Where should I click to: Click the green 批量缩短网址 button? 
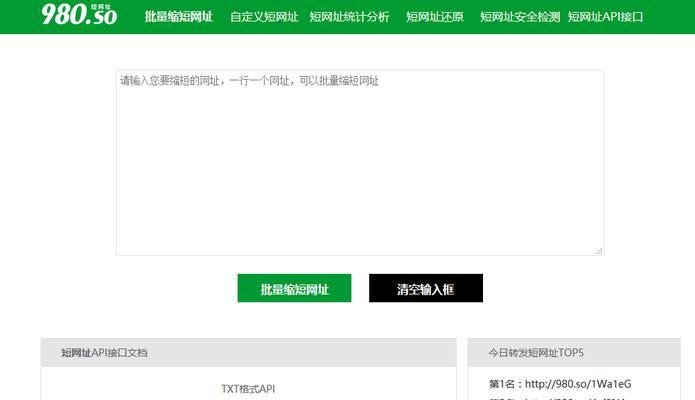(294, 288)
